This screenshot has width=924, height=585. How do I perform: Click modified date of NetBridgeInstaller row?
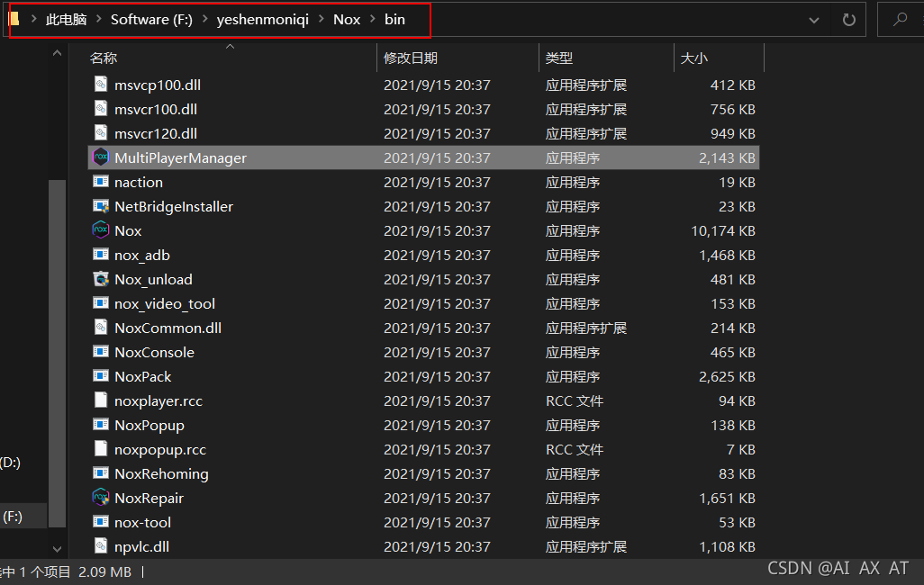pyautogui.click(x=437, y=207)
